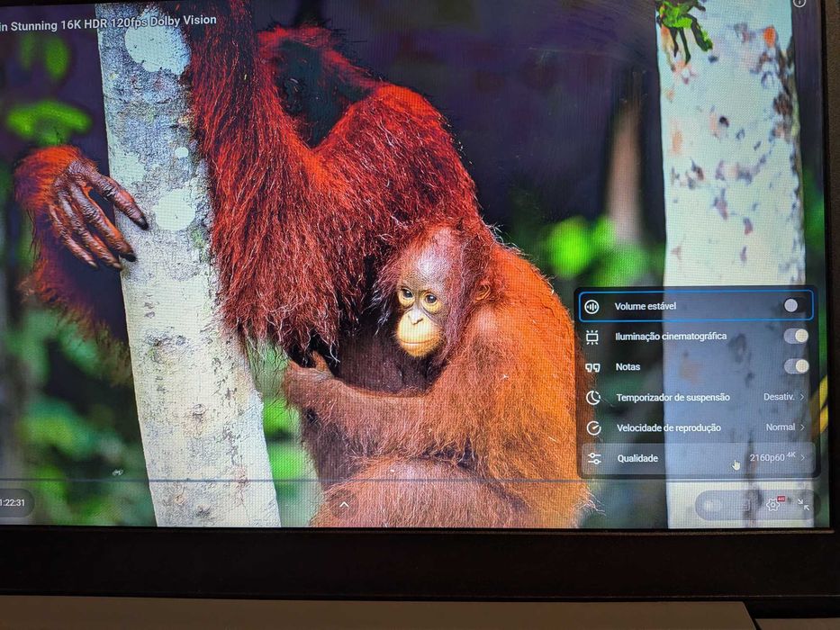Viewport: 840px width, 630px height.
Task: Expand chevron next to Normal speed value
Action: [x=802, y=427]
